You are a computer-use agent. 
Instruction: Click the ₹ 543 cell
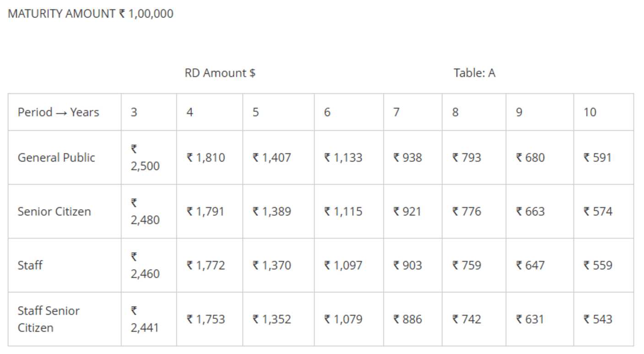tap(597, 319)
